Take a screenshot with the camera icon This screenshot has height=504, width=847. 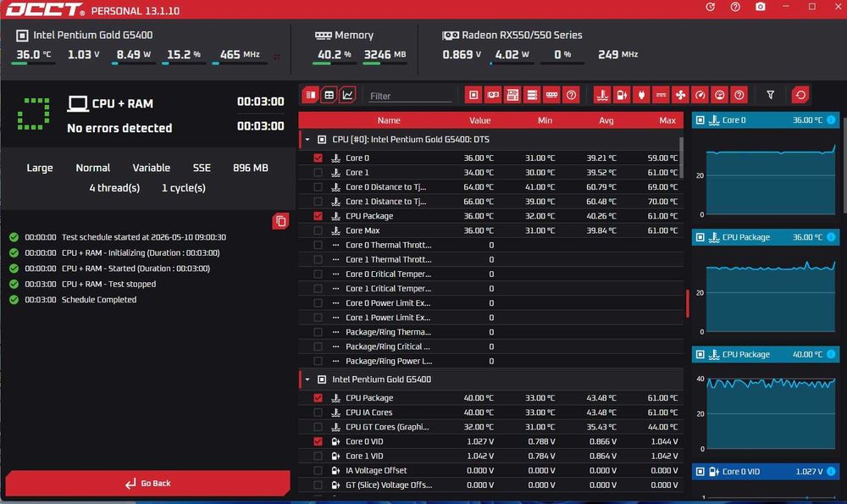(x=760, y=7)
